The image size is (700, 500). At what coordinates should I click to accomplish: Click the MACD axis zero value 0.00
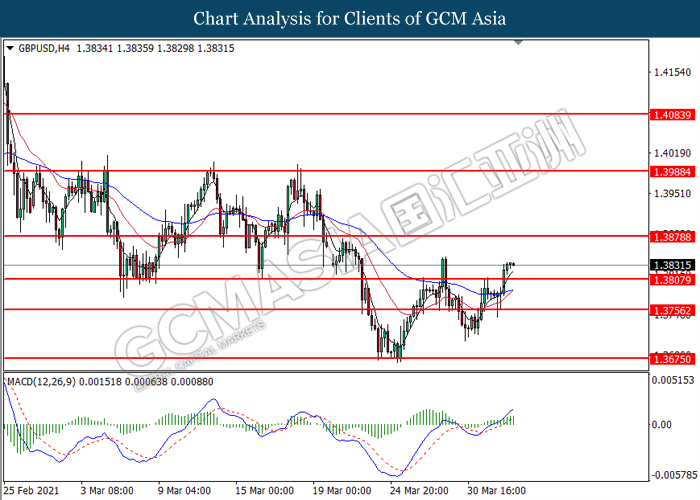[662, 424]
